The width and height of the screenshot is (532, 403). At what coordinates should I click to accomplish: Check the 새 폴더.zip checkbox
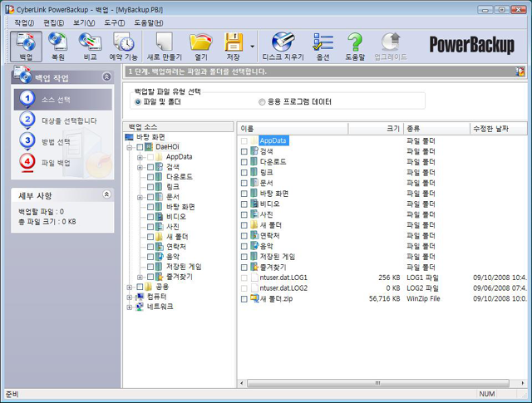[x=244, y=299]
